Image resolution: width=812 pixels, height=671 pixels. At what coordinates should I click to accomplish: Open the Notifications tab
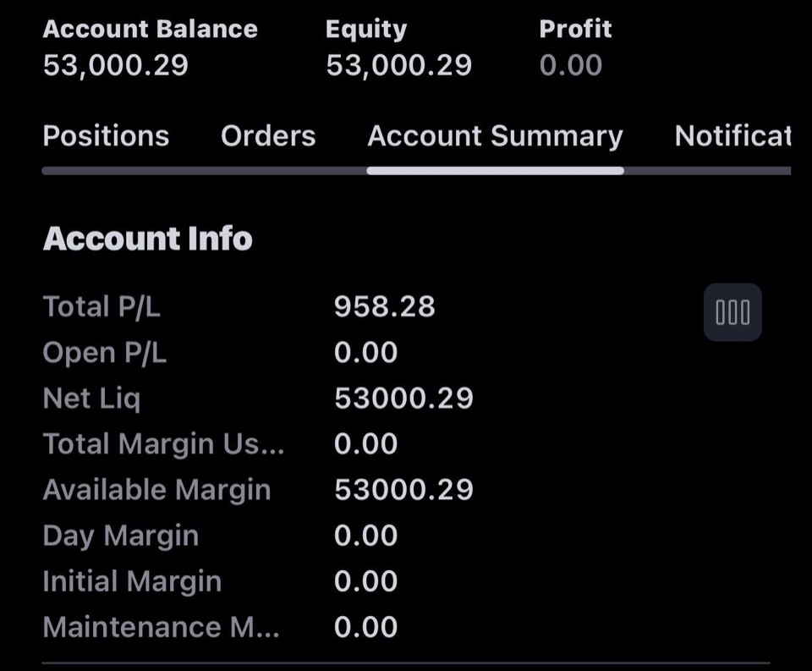(732, 135)
